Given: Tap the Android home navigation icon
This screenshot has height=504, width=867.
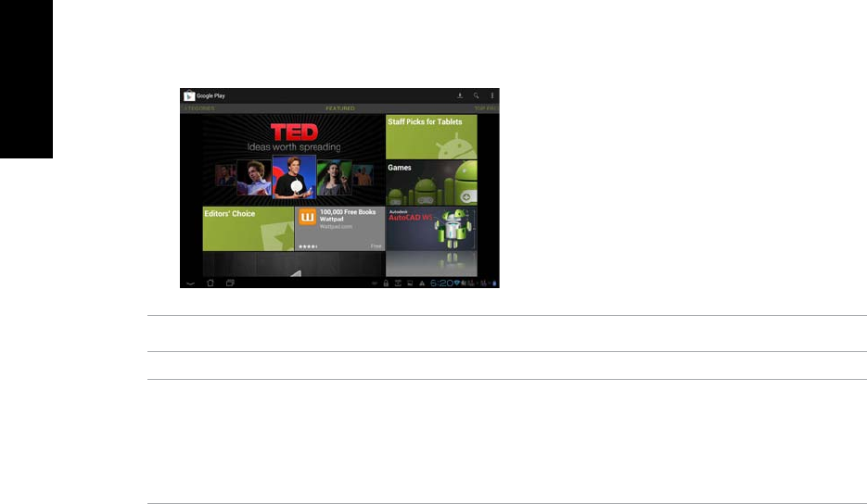Looking at the screenshot, I should (x=210, y=283).
